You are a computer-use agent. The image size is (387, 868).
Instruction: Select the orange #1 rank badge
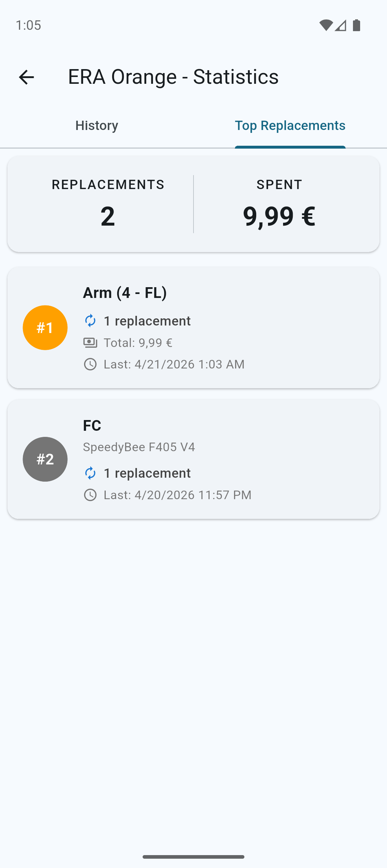tap(45, 327)
